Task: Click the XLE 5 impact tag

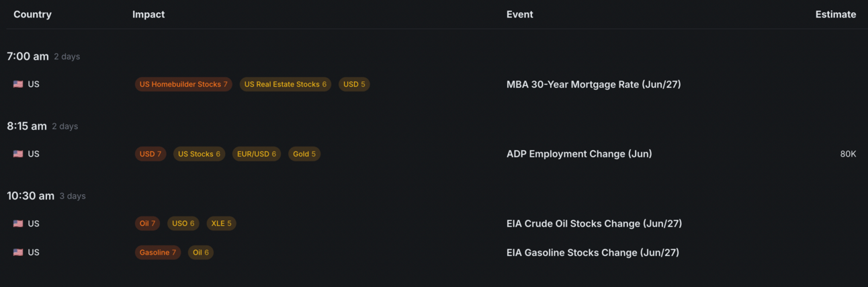Action: (x=221, y=224)
